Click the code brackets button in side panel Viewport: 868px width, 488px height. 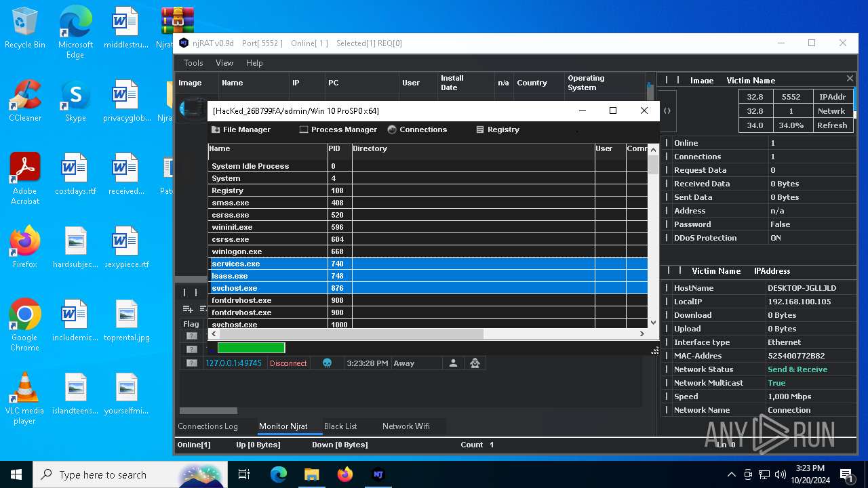(x=667, y=110)
